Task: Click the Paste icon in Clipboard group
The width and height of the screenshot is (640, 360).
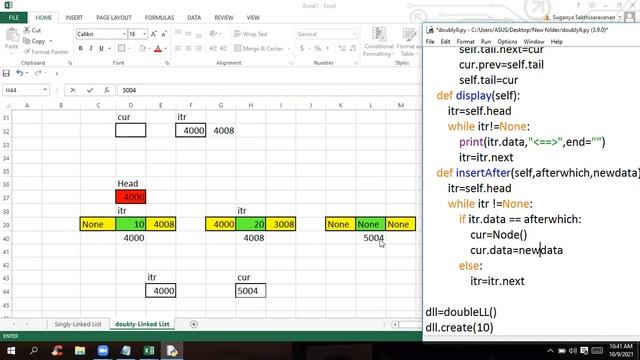Action: (x=12, y=36)
